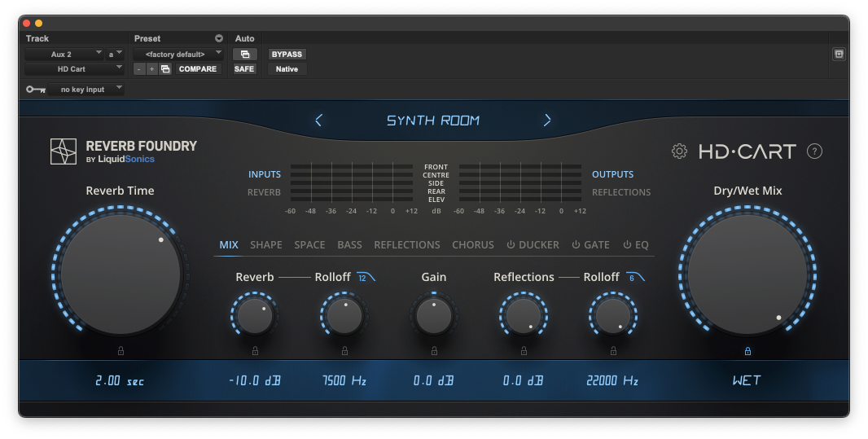Image resolution: width=868 pixels, height=439 pixels.
Task: Click the WET mix value display
Action: 747,381
